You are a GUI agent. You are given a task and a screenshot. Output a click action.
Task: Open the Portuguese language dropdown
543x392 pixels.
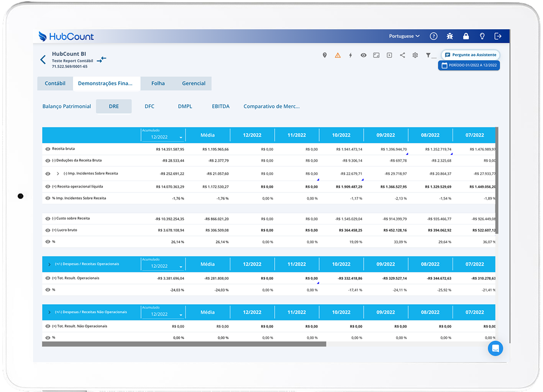click(x=404, y=36)
